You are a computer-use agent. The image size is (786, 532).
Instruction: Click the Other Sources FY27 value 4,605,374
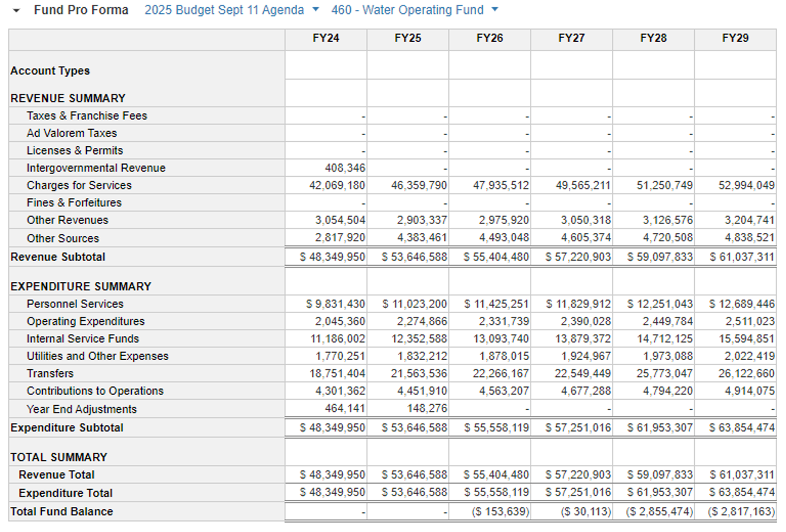pyautogui.click(x=586, y=238)
